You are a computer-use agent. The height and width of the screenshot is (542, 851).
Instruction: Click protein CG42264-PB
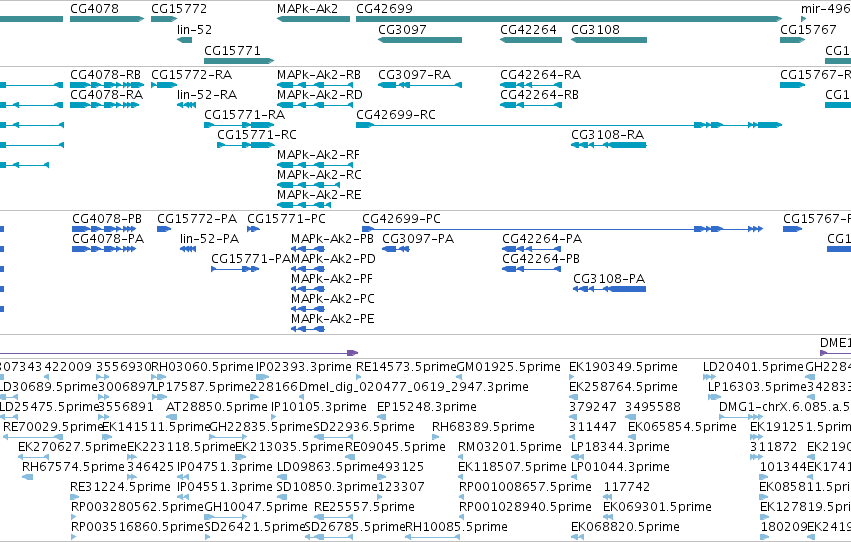pos(541,259)
